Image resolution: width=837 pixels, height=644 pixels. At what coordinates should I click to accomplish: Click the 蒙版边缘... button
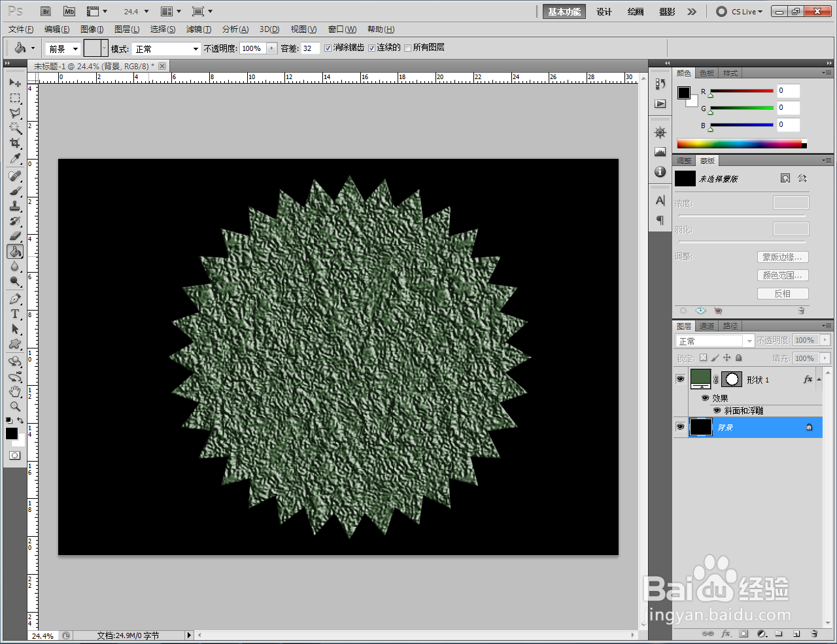pyautogui.click(x=783, y=257)
